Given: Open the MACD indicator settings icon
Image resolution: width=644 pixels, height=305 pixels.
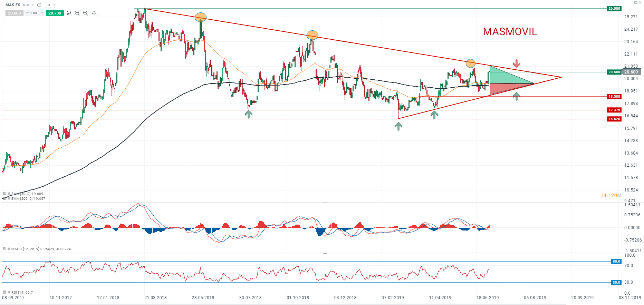Looking at the screenshot, I should point(4,248).
